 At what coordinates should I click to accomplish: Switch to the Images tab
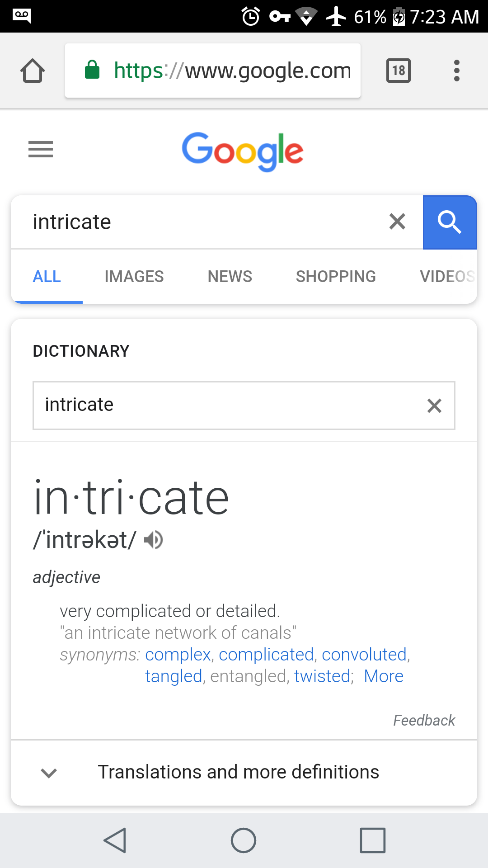click(134, 276)
